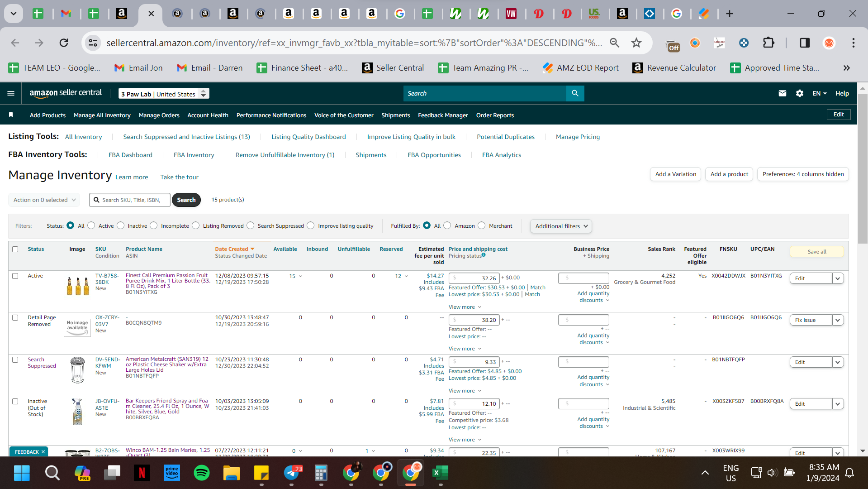Open Manage All Inventory menu
Image resolution: width=868 pixels, height=489 pixels.
coord(102,115)
